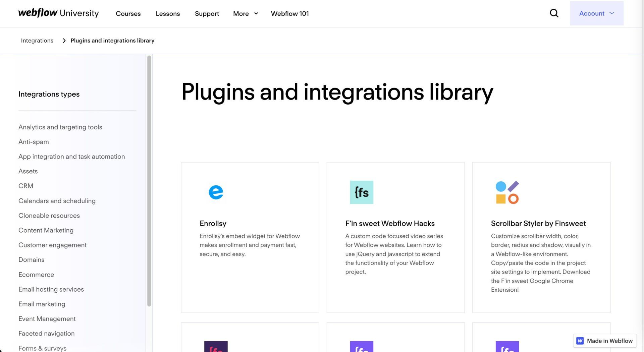Image resolution: width=644 pixels, height=352 pixels.
Task: Open F'in sweet Webflow Hacks title
Action: [x=390, y=224]
